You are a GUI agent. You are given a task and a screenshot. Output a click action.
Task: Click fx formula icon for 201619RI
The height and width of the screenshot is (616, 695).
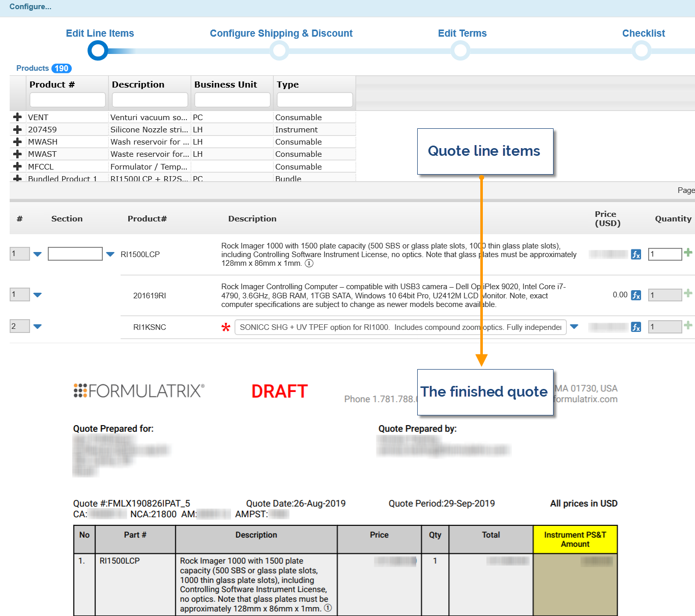coord(636,295)
